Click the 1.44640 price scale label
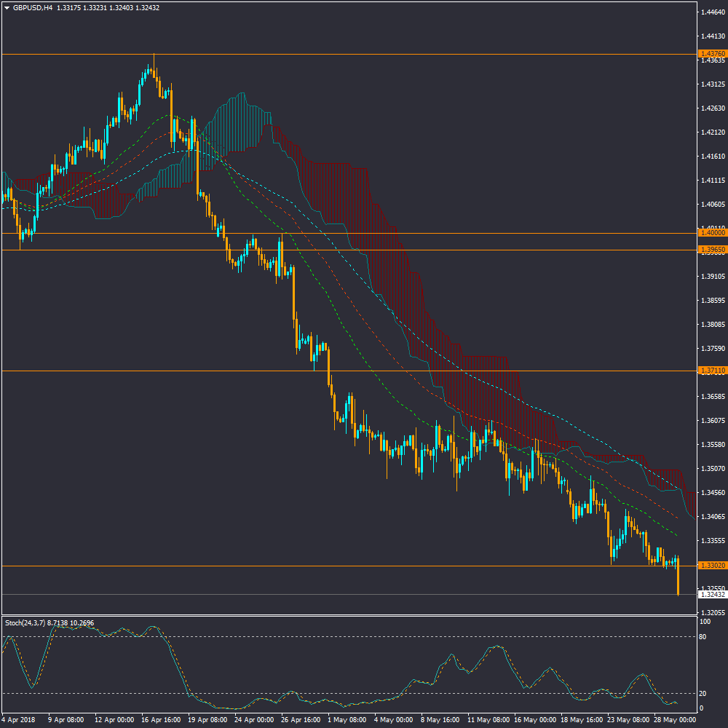728x728 pixels. pyautogui.click(x=713, y=12)
